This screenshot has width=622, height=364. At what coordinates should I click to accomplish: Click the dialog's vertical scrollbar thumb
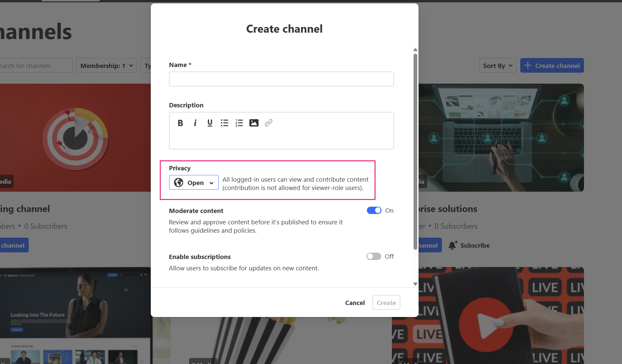click(415, 151)
